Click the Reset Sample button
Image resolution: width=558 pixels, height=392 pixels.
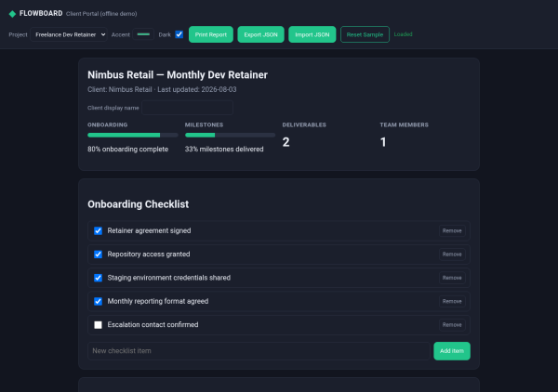click(x=365, y=34)
